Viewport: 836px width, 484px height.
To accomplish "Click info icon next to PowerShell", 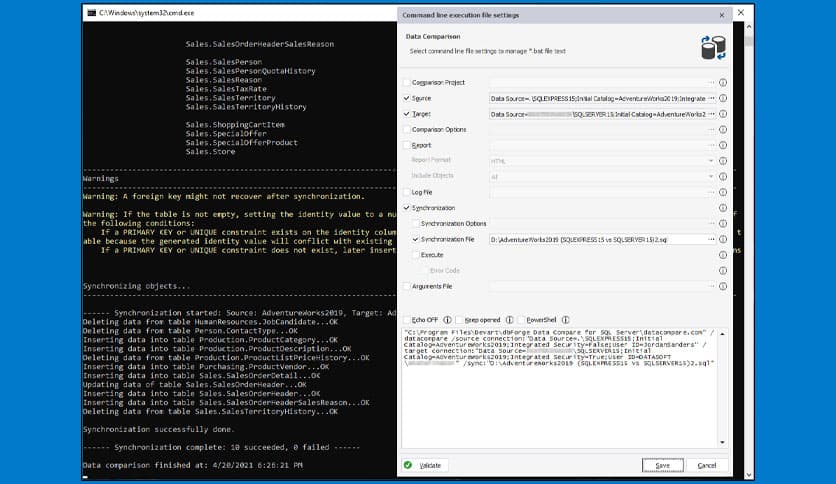I will pos(566,320).
